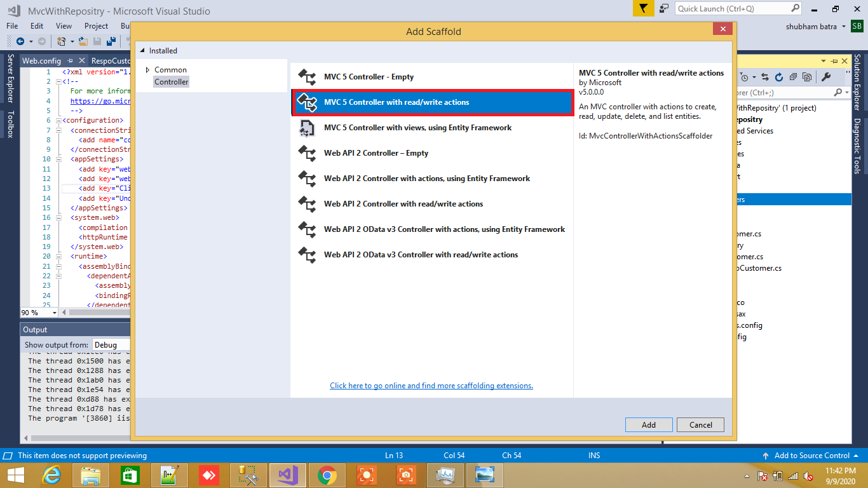The height and width of the screenshot is (488, 868).
Task: Click Collapse All in Solution Explorer
Action: click(794, 78)
